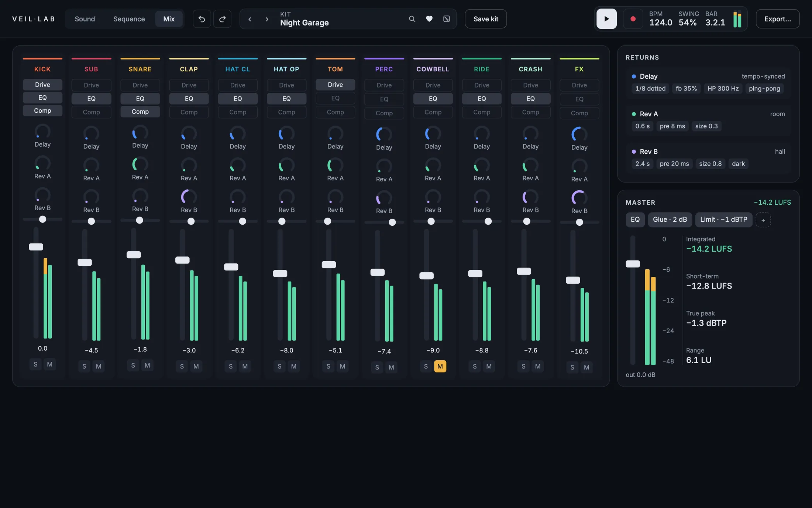Solo the FX channel
Viewport: 812px width, 508px height.
[572, 367]
